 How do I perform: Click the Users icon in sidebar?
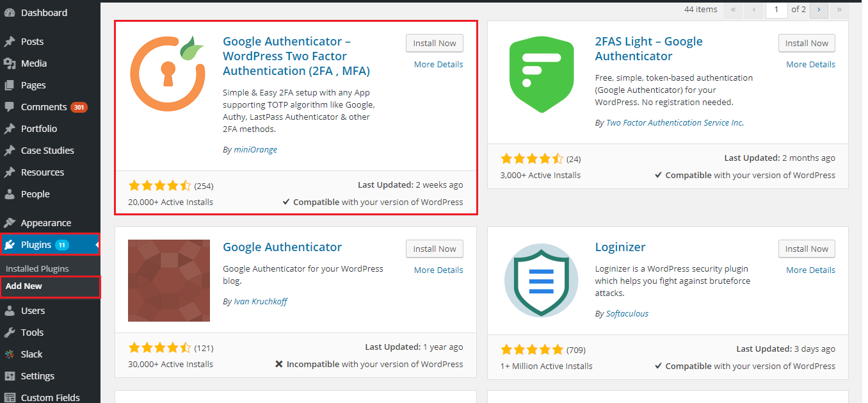point(10,311)
